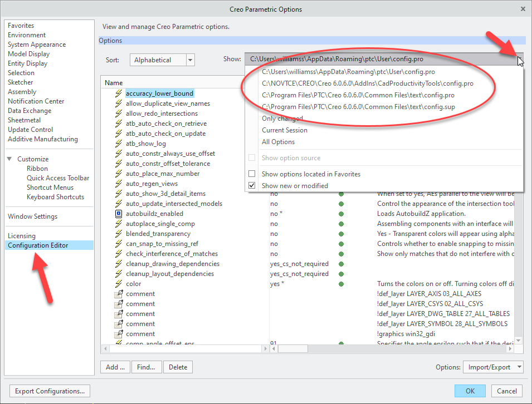Check "Show options located in Favorites"
The height and width of the screenshot is (404, 532).
[251, 173]
